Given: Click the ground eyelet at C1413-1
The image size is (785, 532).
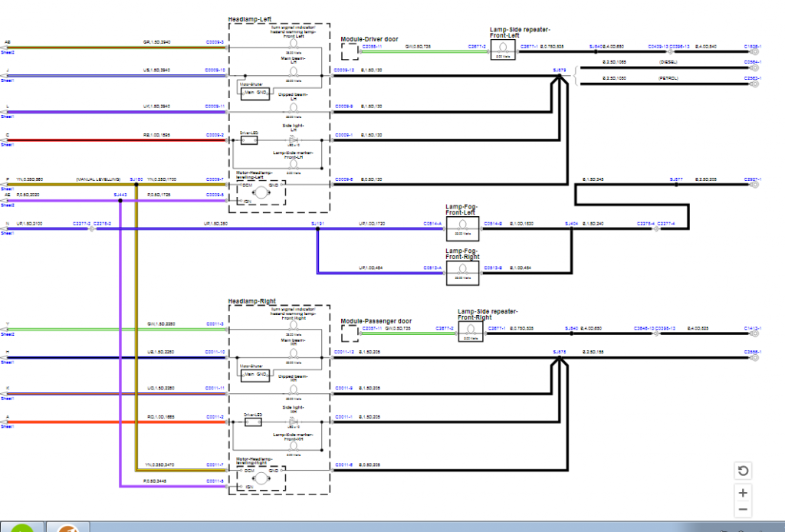Looking at the screenshot, I should coord(754,333).
